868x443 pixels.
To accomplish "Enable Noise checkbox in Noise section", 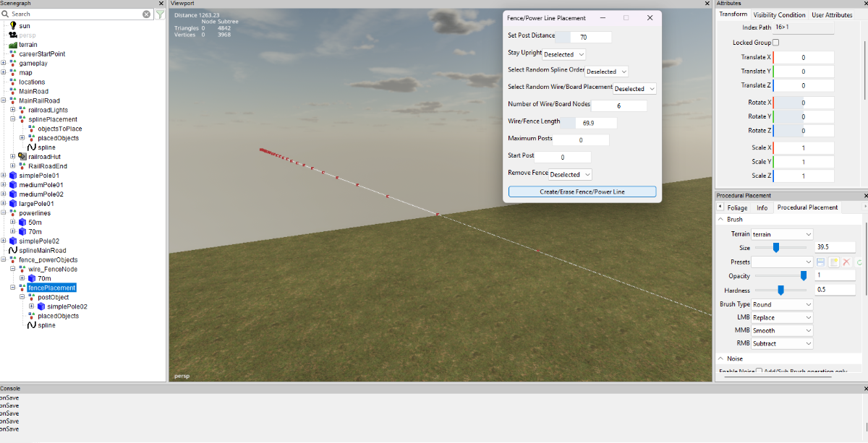I will pyautogui.click(x=759, y=371).
